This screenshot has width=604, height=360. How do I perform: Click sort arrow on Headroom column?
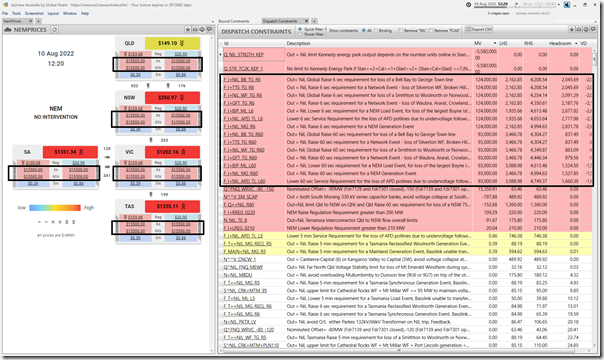coord(576,43)
